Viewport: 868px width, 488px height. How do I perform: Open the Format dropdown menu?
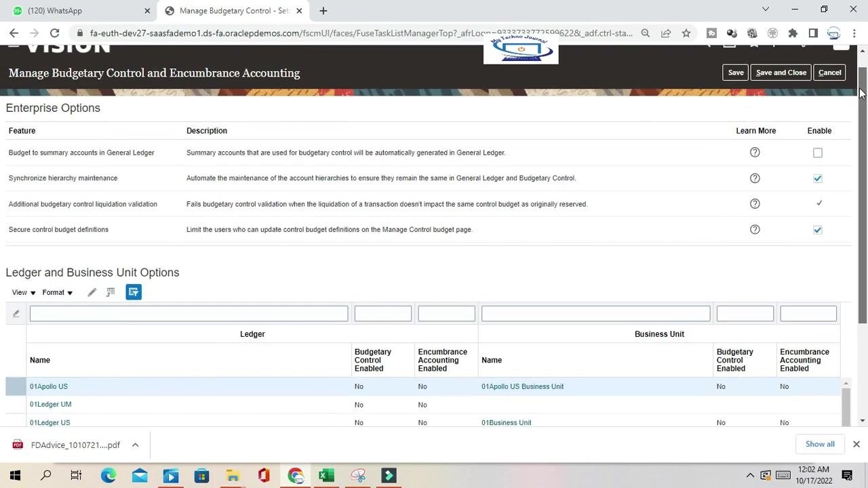pyautogui.click(x=58, y=292)
